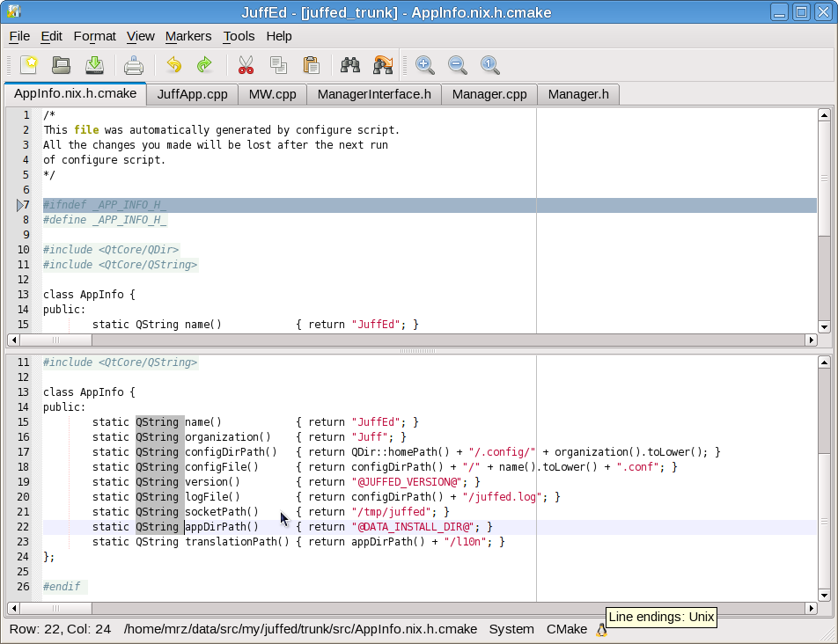838x644 pixels.
Task: Undo the last edit
Action: (173, 65)
